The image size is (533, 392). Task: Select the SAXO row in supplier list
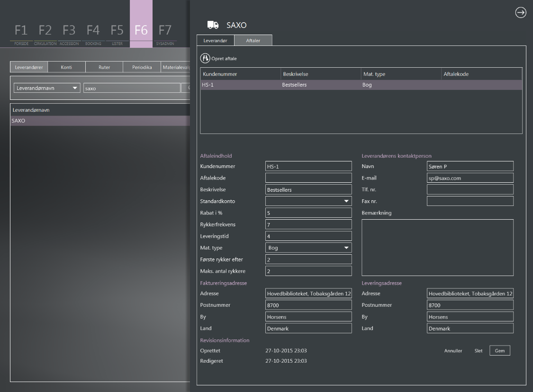(100, 121)
